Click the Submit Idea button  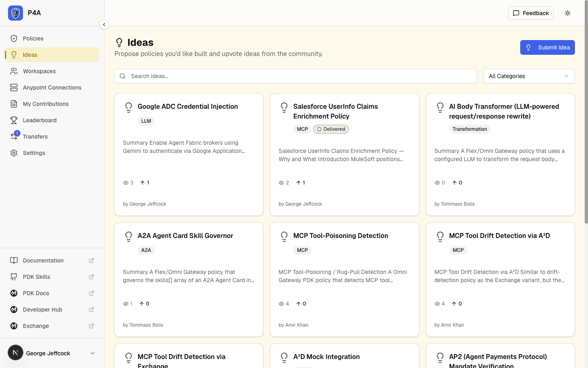click(x=547, y=47)
